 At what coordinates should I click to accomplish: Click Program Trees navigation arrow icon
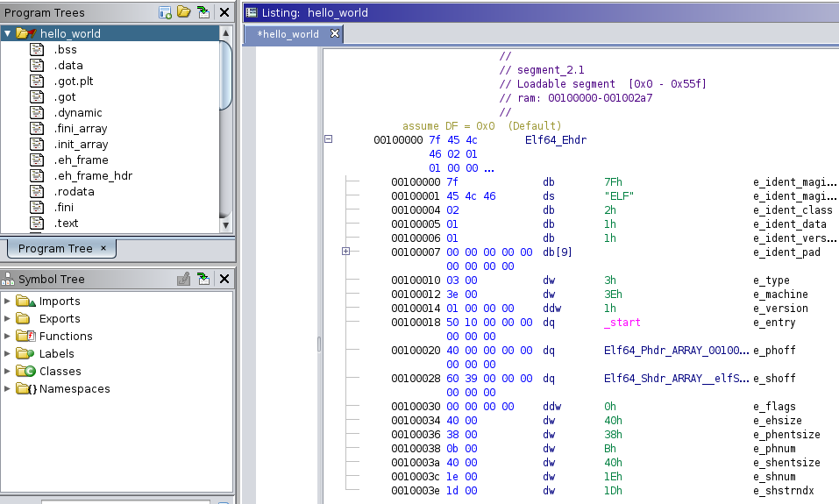203,12
